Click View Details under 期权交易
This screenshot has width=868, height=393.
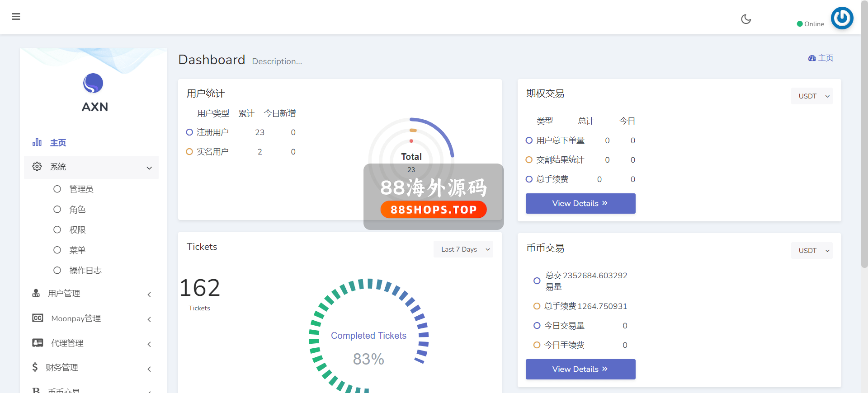580,203
